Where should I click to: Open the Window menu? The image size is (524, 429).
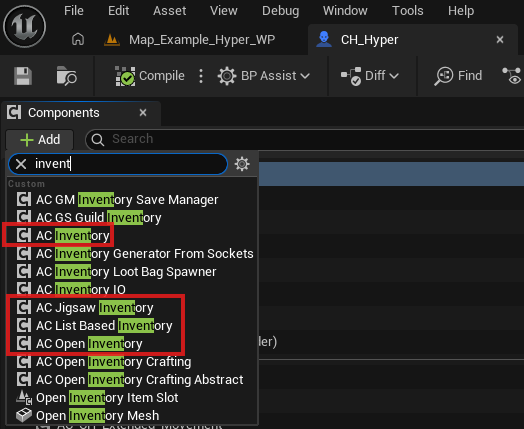point(345,11)
